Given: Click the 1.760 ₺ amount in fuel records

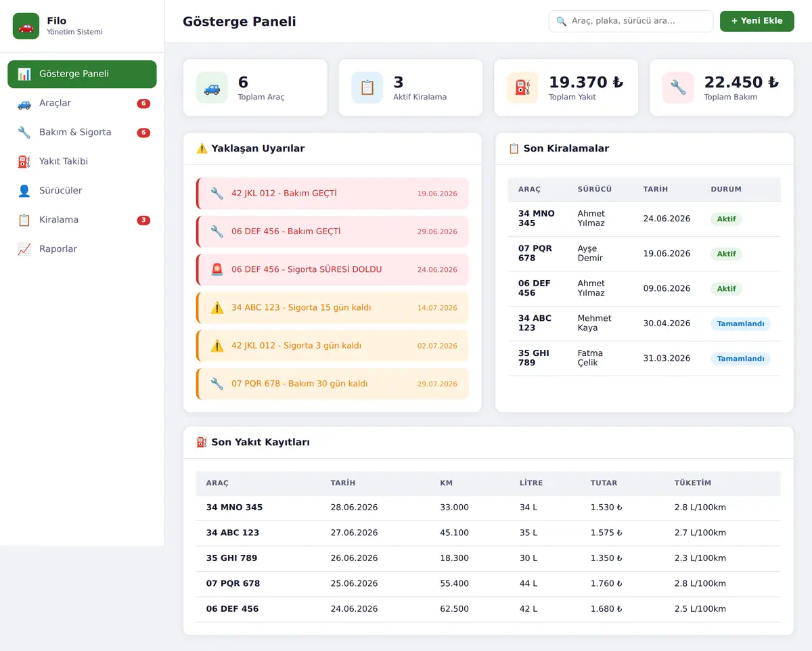Looking at the screenshot, I should pos(606,583).
